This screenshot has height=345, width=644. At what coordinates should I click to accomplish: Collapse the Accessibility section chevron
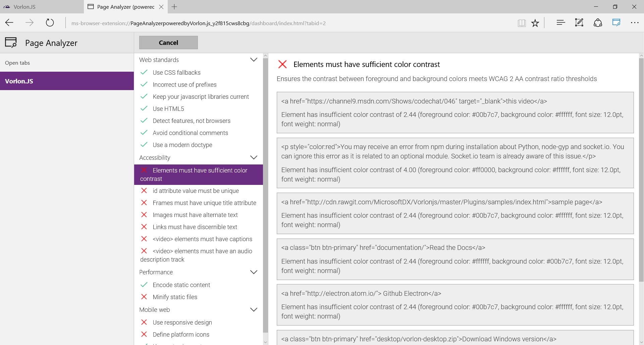pos(254,157)
